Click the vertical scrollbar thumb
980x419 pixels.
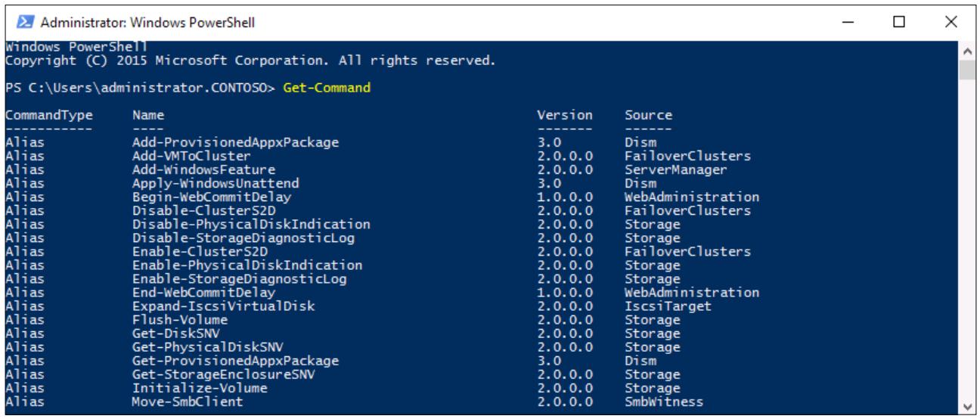pos(966,70)
